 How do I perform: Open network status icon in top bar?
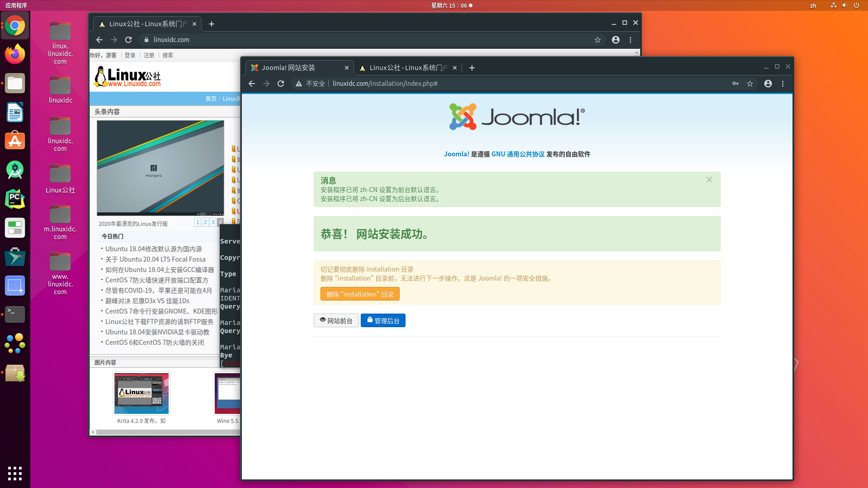834,5
